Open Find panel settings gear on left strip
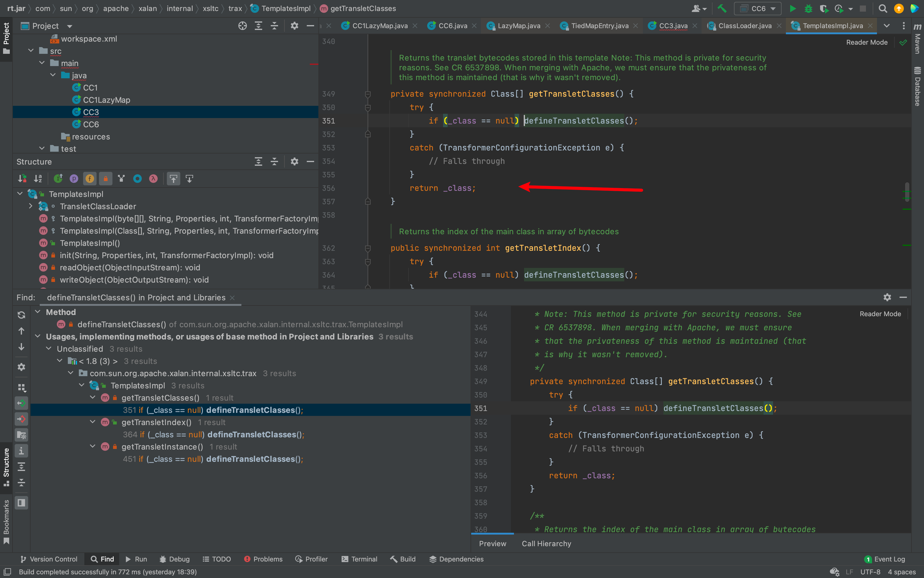Screen dimensions: 924x578 pyautogui.click(x=21, y=367)
